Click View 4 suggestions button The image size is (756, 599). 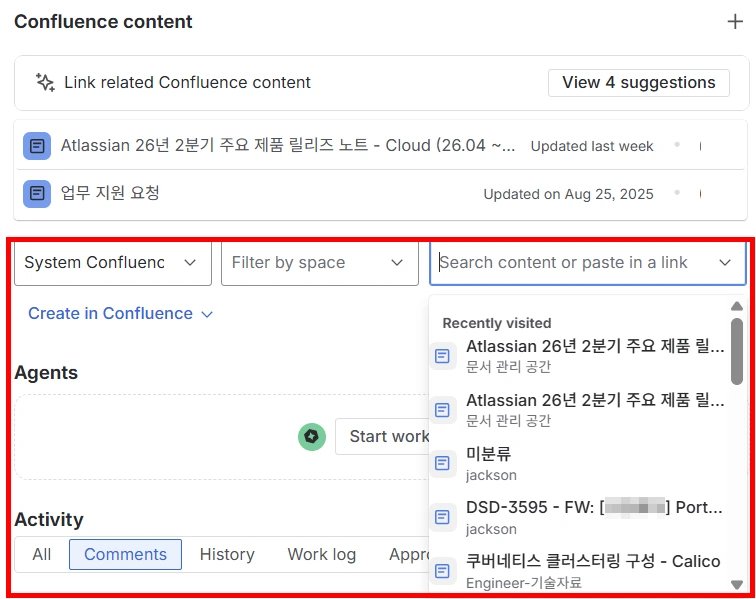(x=638, y=82)
